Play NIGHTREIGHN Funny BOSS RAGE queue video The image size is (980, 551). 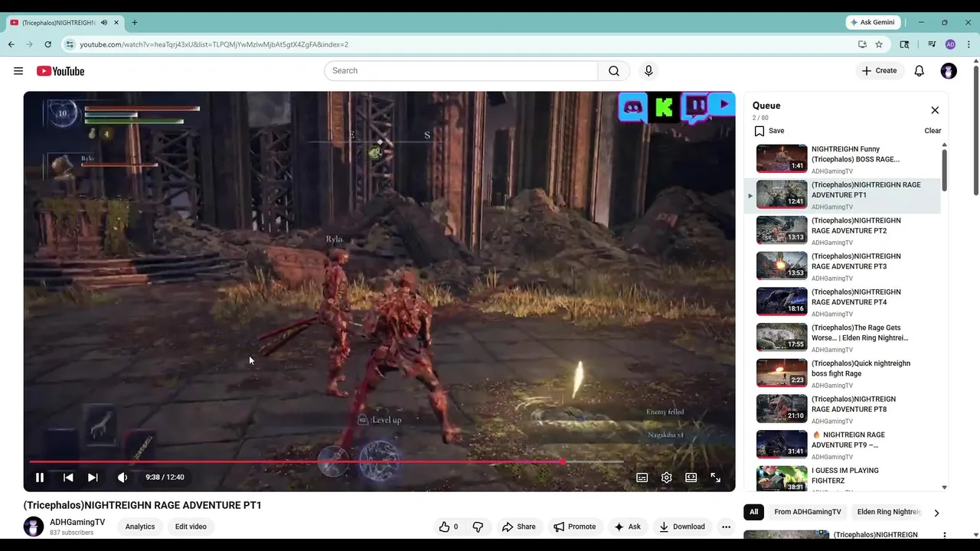click(x=842, y=159)
